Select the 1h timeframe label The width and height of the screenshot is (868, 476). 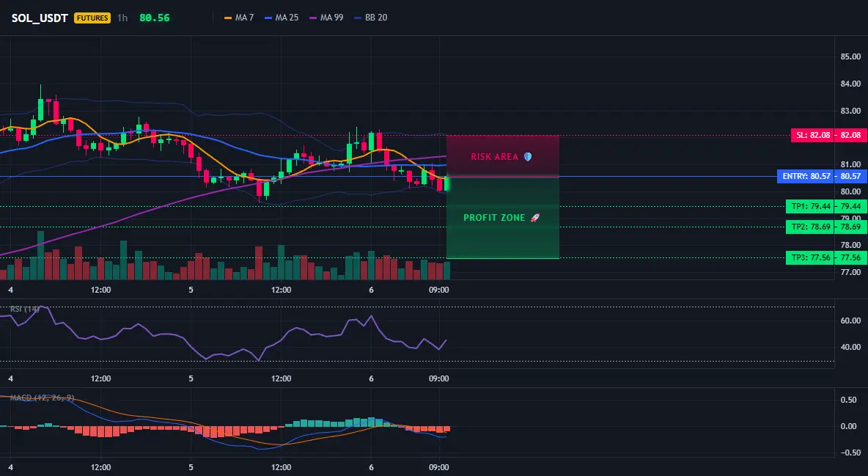[x=122, y=18]
